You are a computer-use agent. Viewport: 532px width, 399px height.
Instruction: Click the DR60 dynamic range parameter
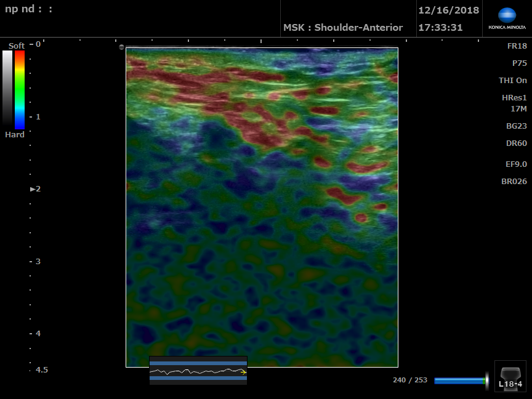[x=516, y=143]
